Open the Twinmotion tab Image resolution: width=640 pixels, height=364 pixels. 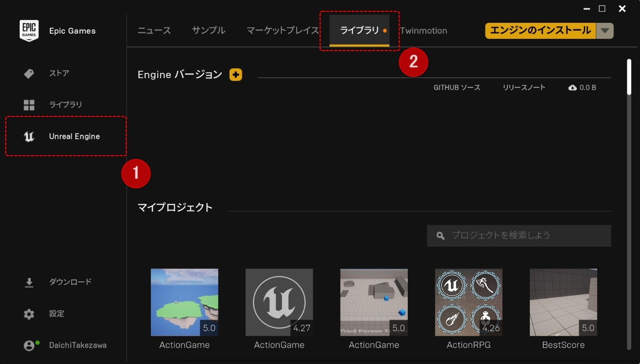coord(424,31)
